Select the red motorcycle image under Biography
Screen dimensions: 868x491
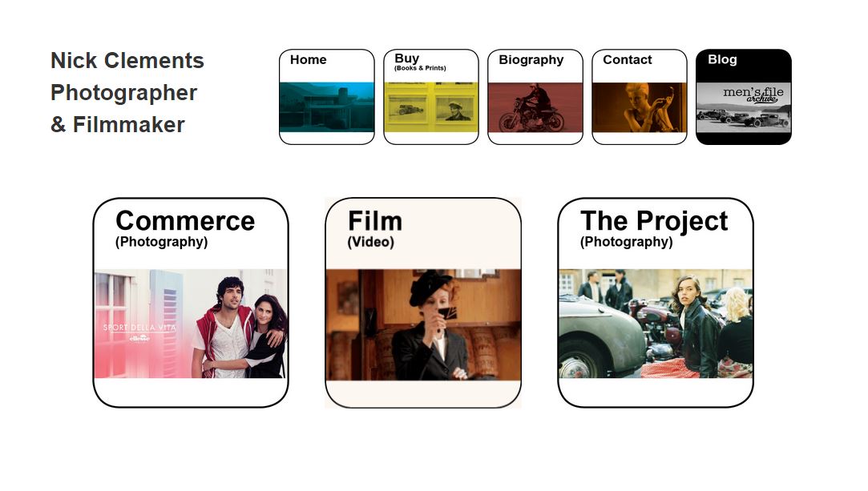(x=535, y=107)
